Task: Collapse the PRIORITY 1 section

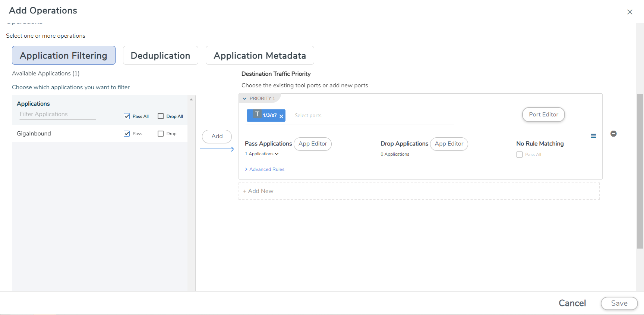Action: [244, 99]
